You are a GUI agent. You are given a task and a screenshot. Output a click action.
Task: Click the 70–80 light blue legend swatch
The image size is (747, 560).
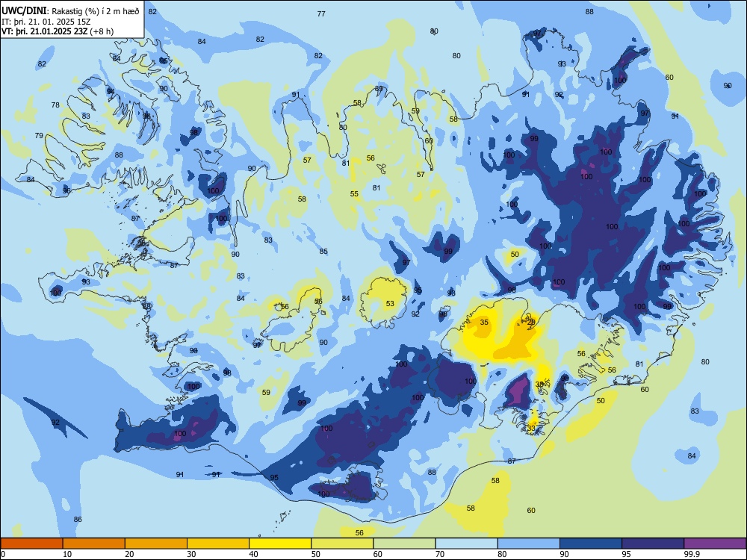click(x=467, y=544)
